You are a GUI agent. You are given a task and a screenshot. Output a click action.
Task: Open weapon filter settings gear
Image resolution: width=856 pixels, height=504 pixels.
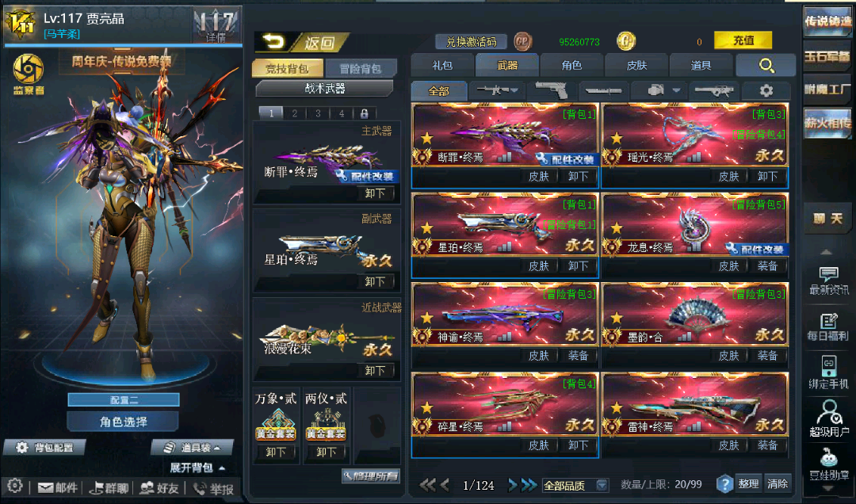(766, 90)
